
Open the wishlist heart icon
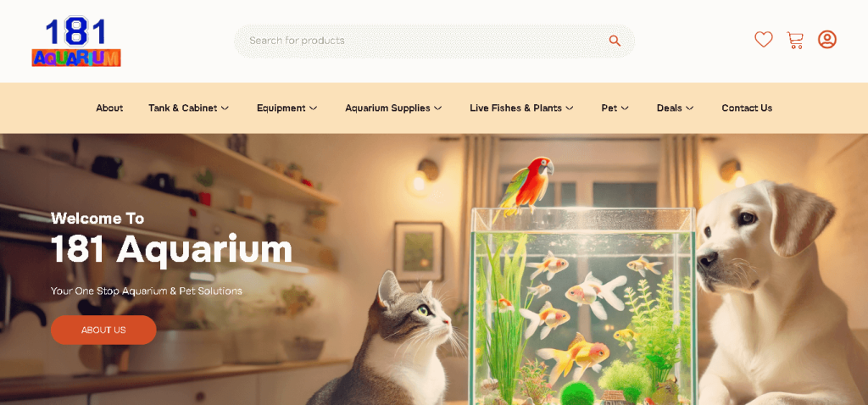pyautogui.click(x=764, y=40)
